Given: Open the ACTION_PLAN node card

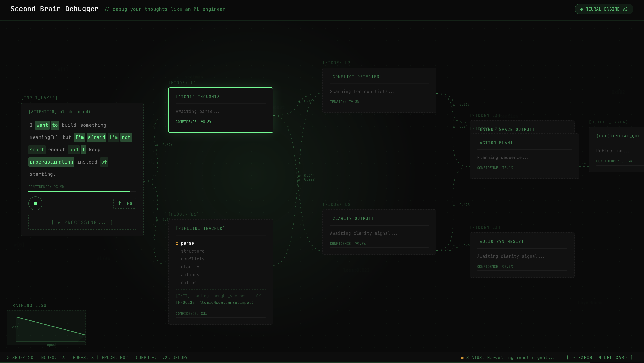Looking at the screenshot, I should [x=524, y=156].
